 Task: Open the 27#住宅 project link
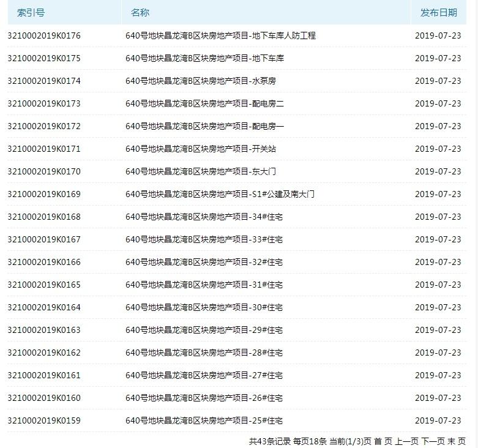[204, 375]
